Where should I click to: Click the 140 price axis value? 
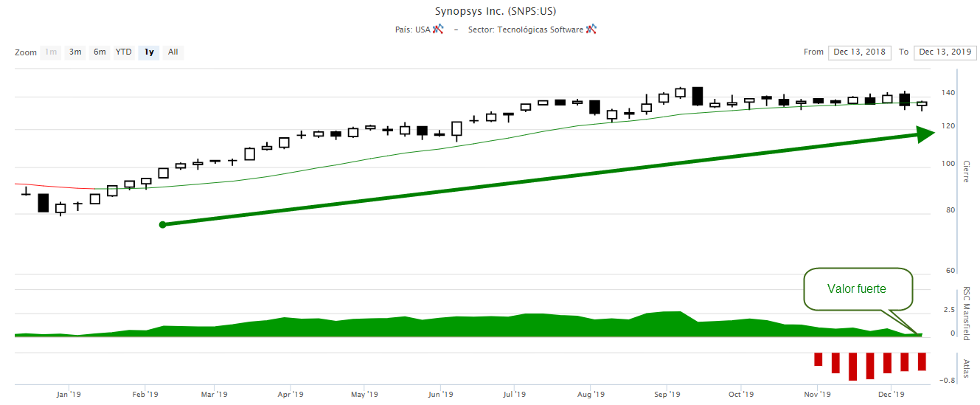(x=948, y=93)
